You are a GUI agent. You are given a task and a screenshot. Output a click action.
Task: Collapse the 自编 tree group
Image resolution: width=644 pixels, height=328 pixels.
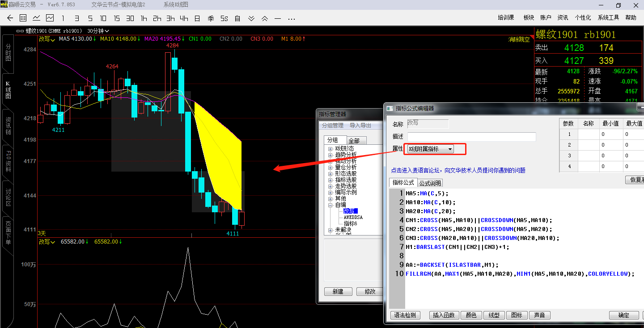(330, 205)
